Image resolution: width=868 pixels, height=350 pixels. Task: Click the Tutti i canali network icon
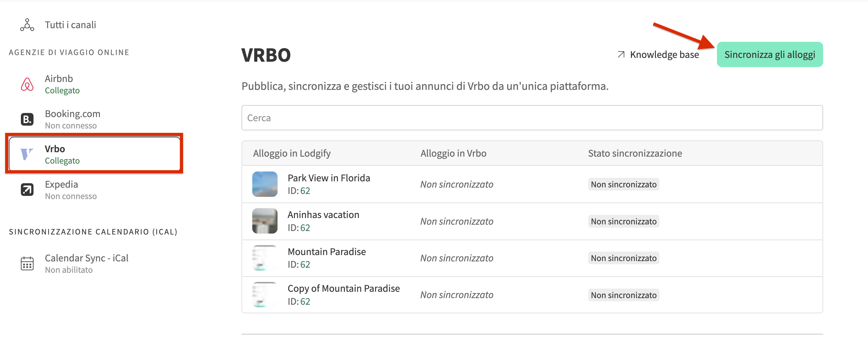point(27,25)
